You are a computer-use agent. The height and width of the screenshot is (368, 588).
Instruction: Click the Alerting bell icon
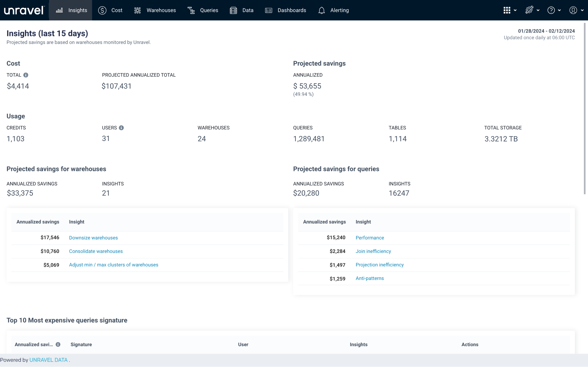click(321, 10)
